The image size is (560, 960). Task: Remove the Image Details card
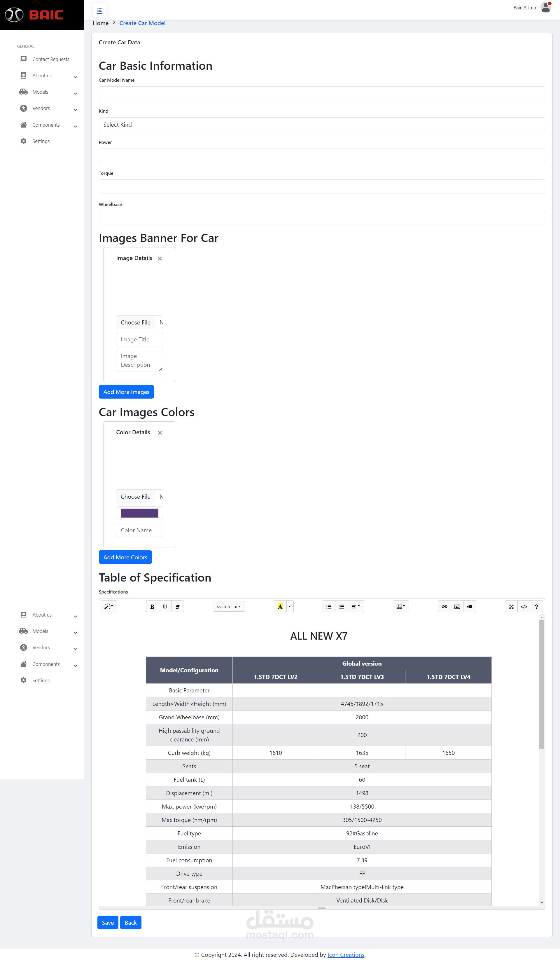pyautogui.click(x=160, y=259)
